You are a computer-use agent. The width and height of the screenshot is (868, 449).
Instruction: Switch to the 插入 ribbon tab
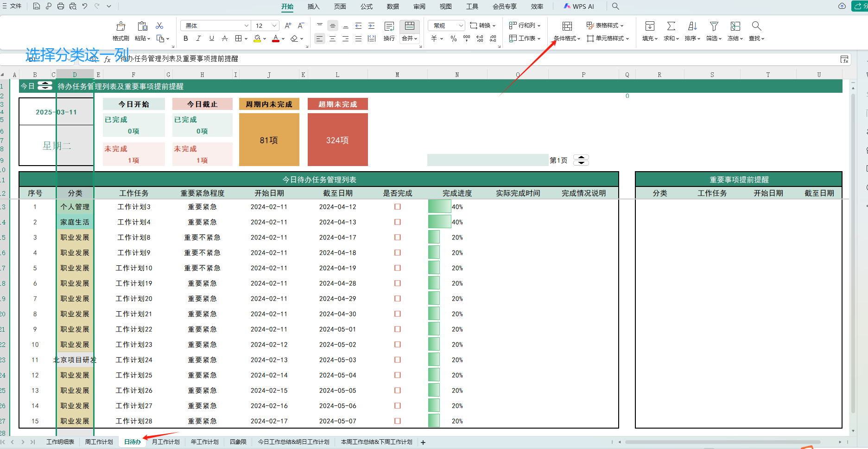click(x=314, y=6)
